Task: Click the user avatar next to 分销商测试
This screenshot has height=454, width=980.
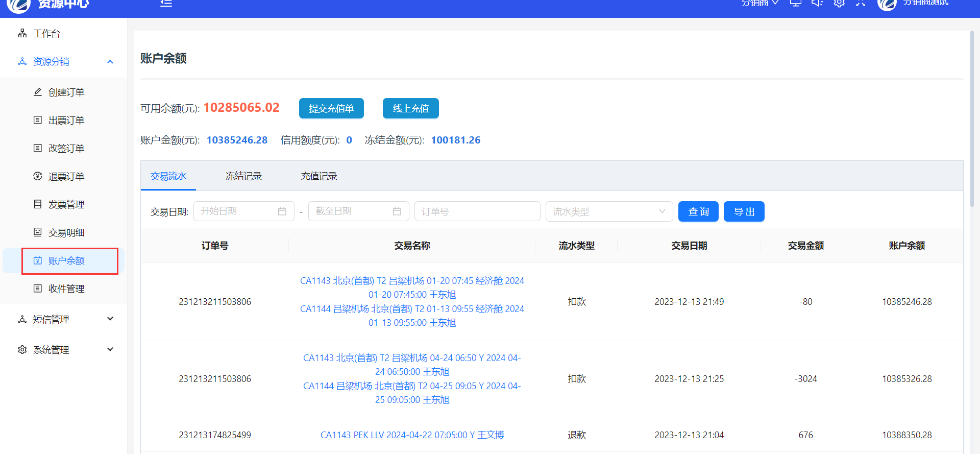Action: point(887,4)
